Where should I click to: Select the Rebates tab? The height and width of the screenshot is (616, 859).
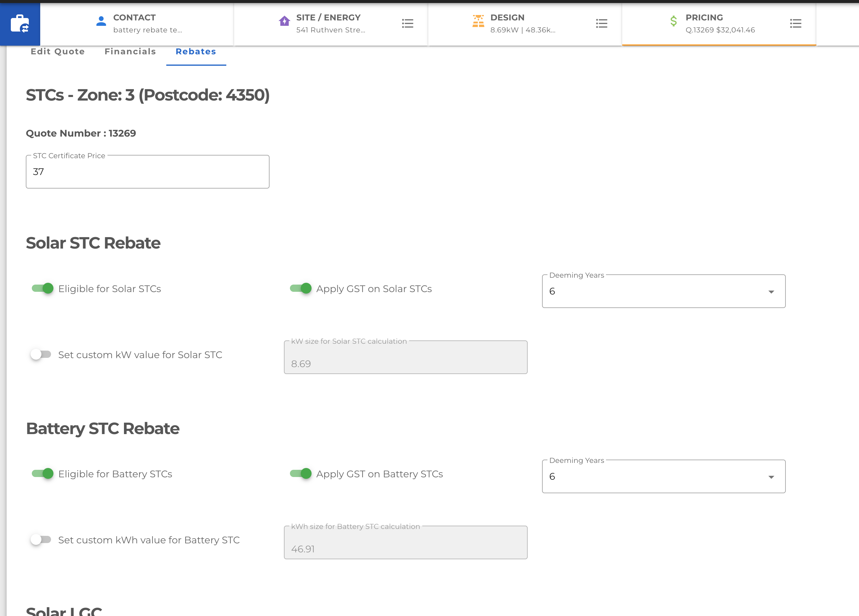(196, 52)
